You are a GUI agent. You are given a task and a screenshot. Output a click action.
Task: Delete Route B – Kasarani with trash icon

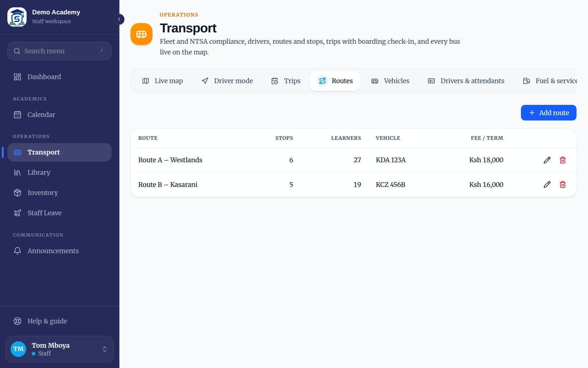562,184
